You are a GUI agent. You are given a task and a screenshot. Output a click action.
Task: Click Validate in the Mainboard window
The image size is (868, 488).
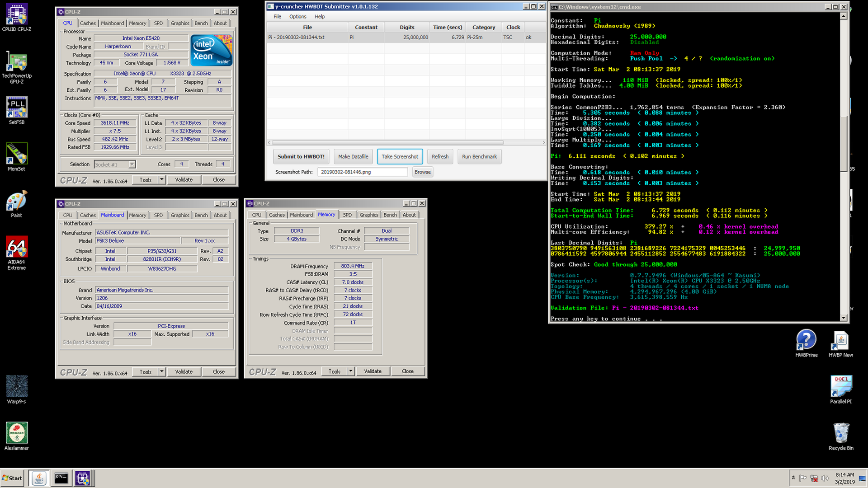coord(184,372)
